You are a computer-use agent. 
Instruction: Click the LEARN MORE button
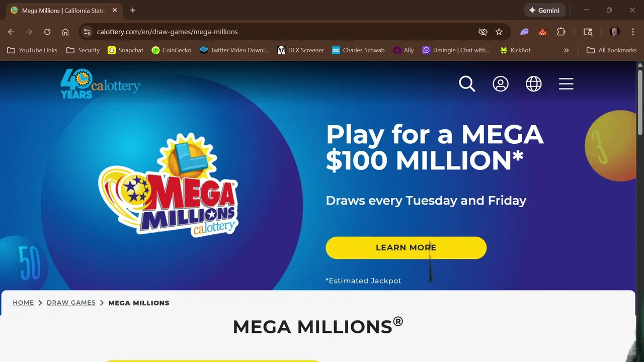coord(406,248)
